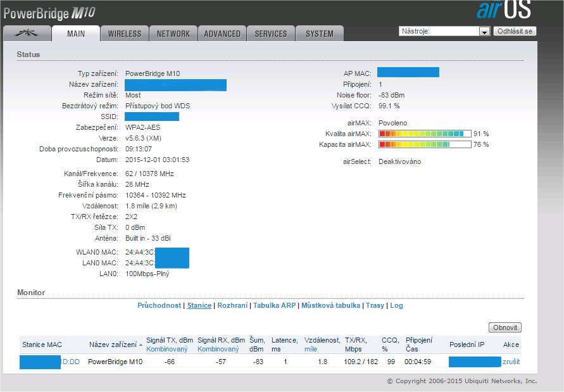Viewport: 564px width, 392px height.
Task: Click the Status section heading
Action: point(28,54)
